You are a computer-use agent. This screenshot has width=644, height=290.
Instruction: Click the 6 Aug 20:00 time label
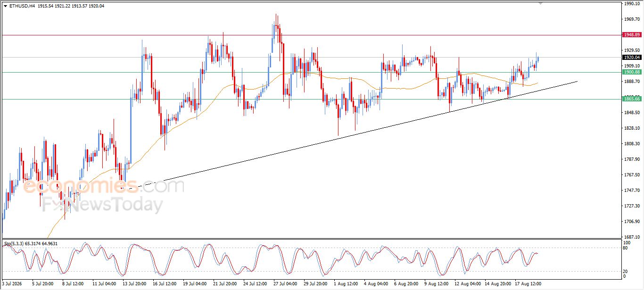click(x=406, y=284)
